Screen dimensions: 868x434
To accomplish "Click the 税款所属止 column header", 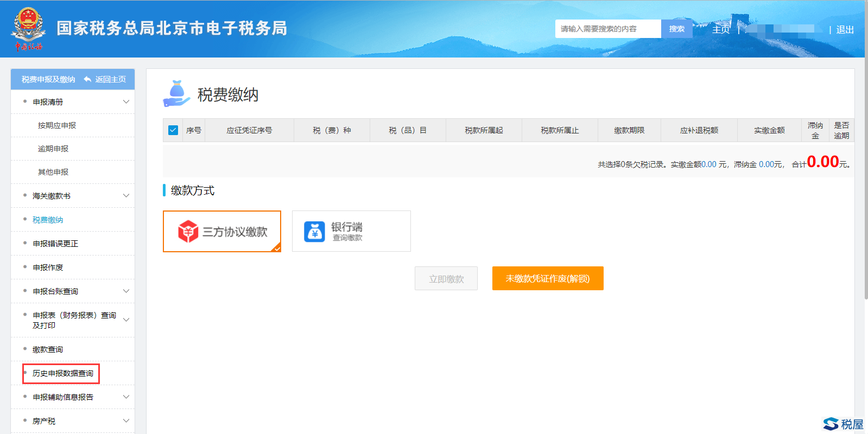I will [x=560, y=130].
